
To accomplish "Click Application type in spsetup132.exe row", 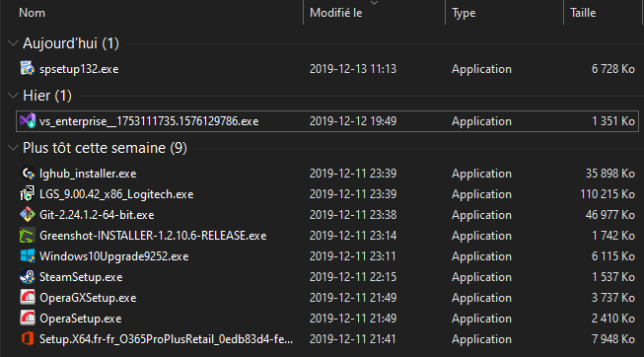I will pos(482,69).
